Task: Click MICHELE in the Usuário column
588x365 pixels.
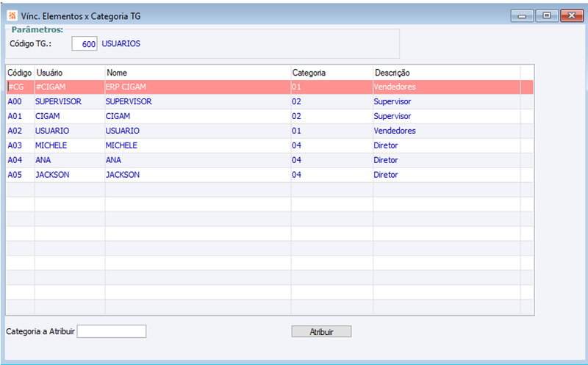Action: (69, 145)
